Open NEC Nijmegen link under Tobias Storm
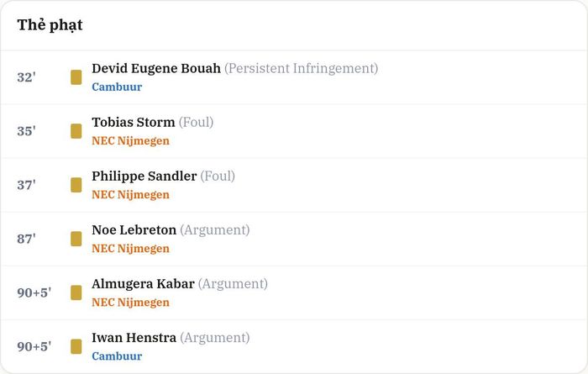The width and height of the screenshot is (588, 374). point(130,141)
